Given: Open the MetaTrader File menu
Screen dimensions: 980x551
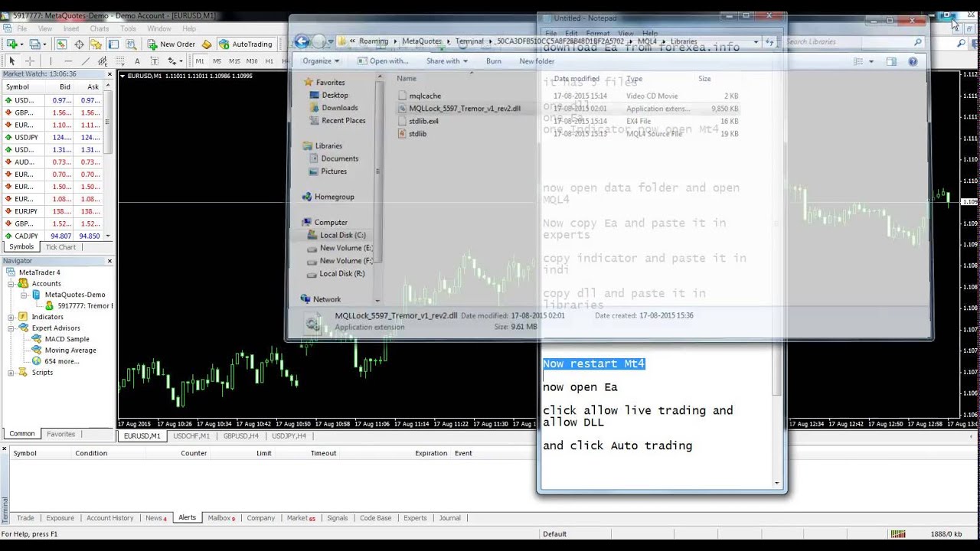Looking at the screenshot, I should click(22, 29).
